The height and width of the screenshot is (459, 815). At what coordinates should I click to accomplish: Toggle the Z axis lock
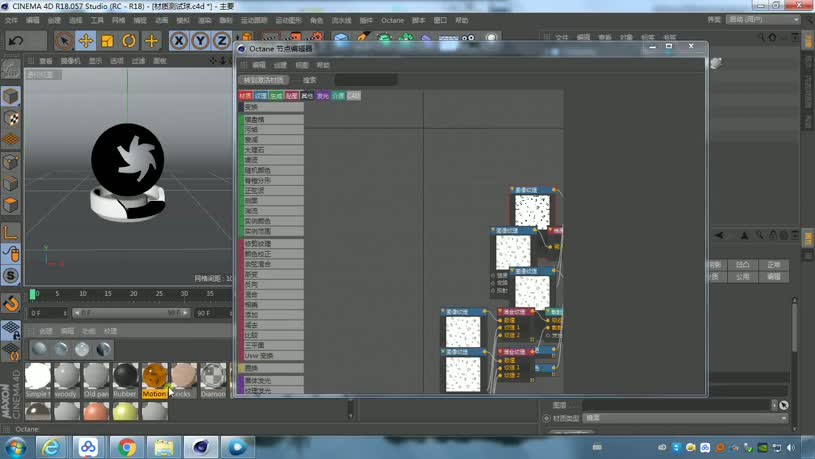[x=222, y=41]
